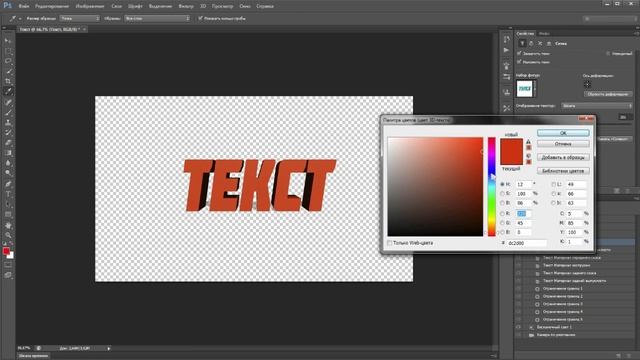640x360 pixels.
Task: Select the Path Selection tool
Action: pyautogui.click(x=8, y=204)
